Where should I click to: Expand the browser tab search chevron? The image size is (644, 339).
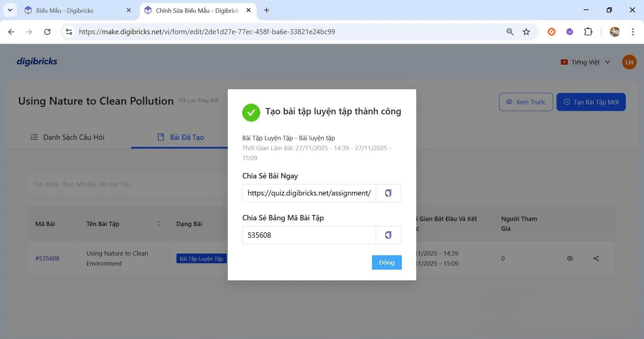tap(10, 10)
